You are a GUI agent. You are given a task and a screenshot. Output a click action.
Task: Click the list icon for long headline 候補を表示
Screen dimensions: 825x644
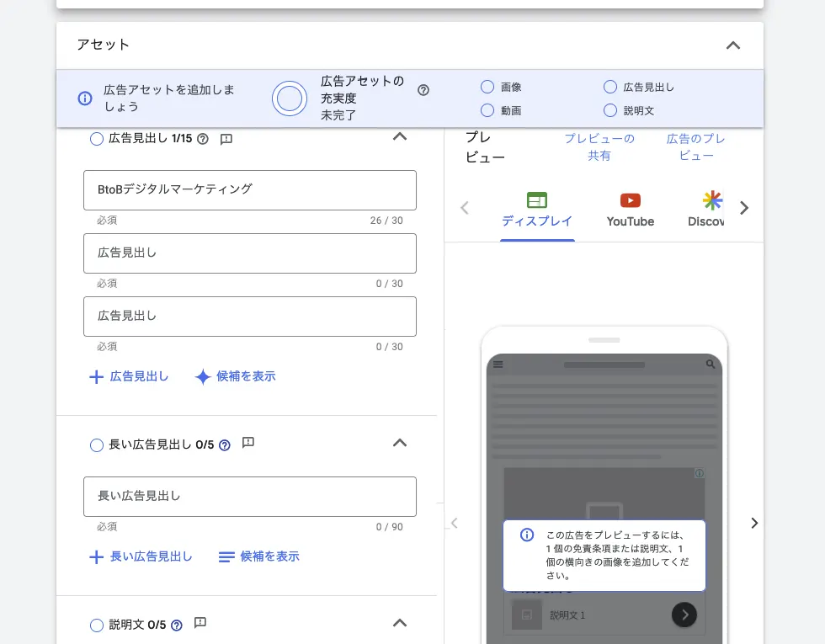tap(226, 556)
